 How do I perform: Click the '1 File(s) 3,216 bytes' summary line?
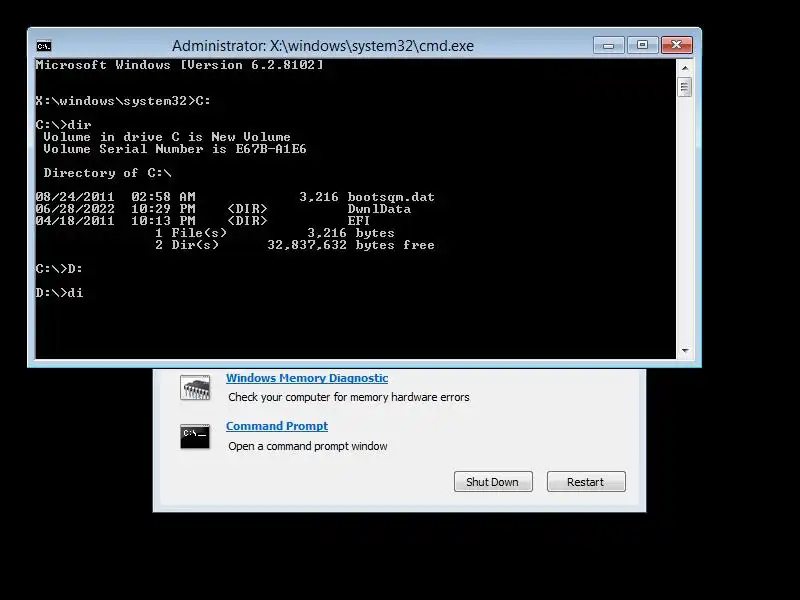[274, 233]
